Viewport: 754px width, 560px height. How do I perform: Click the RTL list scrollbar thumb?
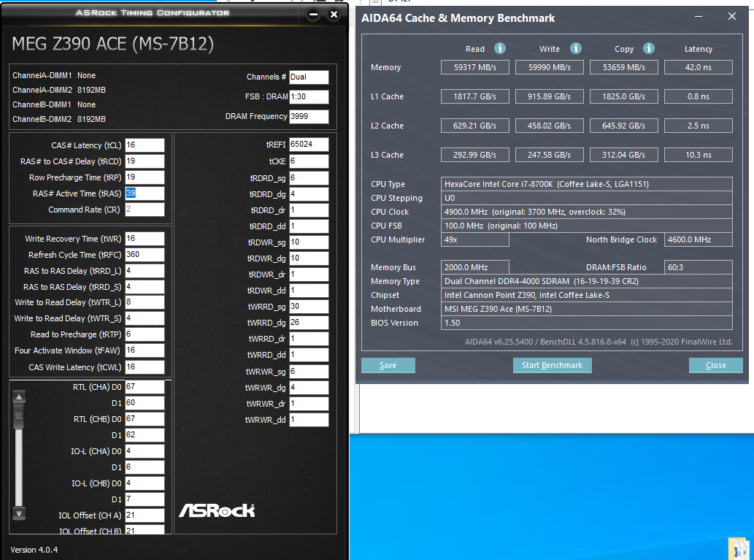(19, 416)
